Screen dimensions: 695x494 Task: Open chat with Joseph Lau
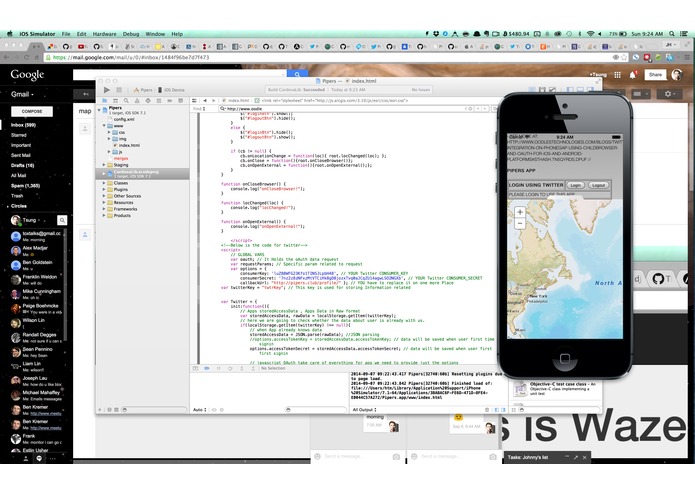38,381
